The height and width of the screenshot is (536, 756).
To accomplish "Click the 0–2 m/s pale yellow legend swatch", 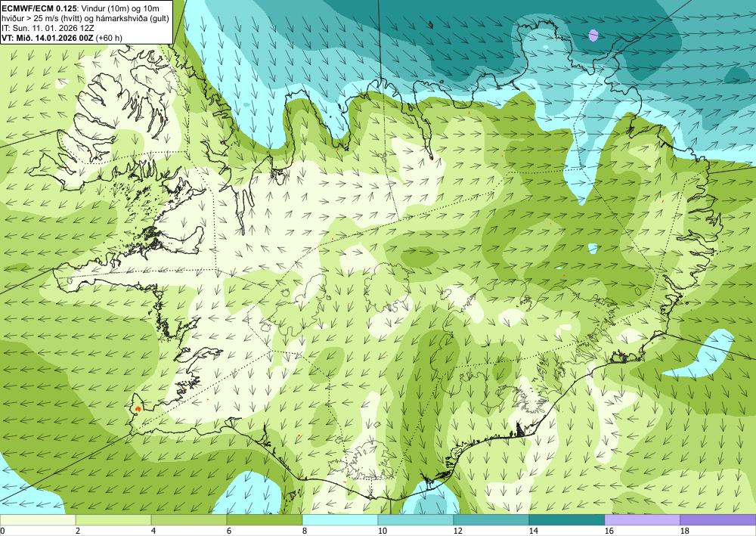I will click(38, 519).
